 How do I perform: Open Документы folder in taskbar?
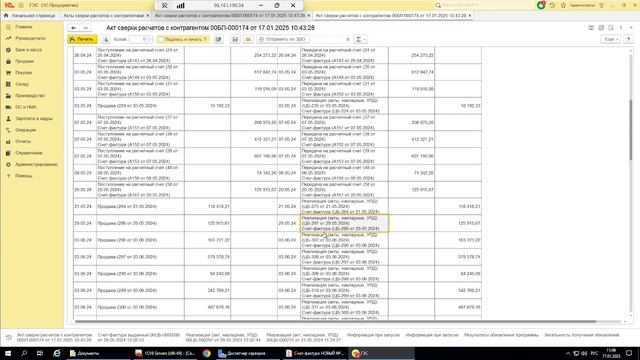84,353
